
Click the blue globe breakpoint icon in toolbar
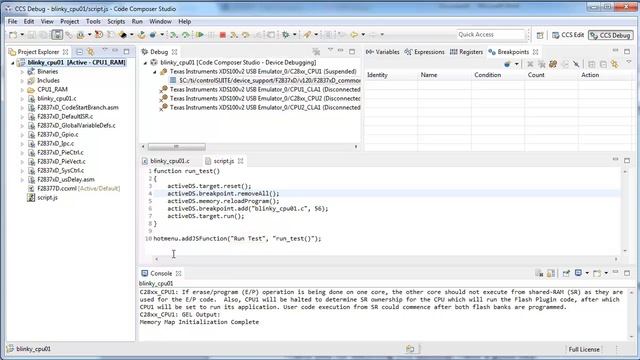click(x=153, y=35)
